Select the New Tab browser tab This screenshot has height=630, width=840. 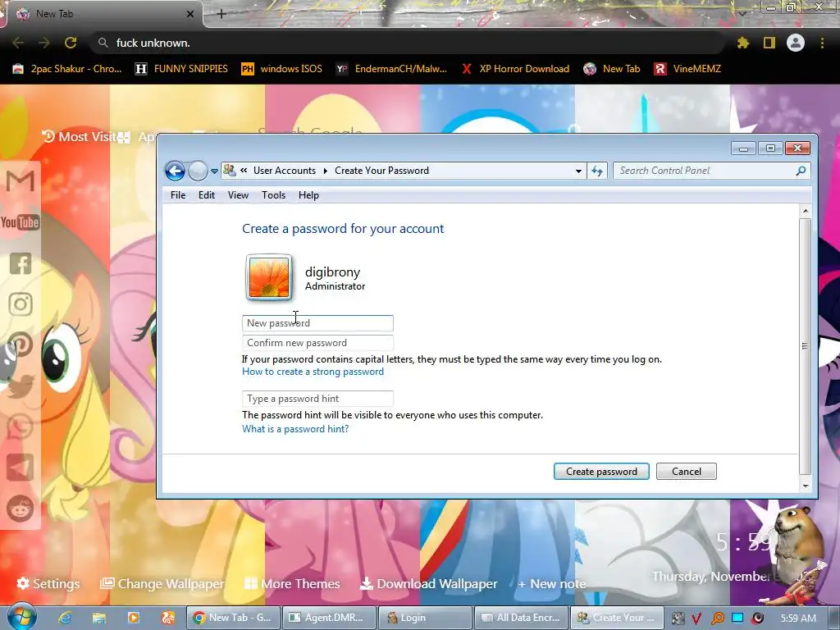click(x=102, y=14)
